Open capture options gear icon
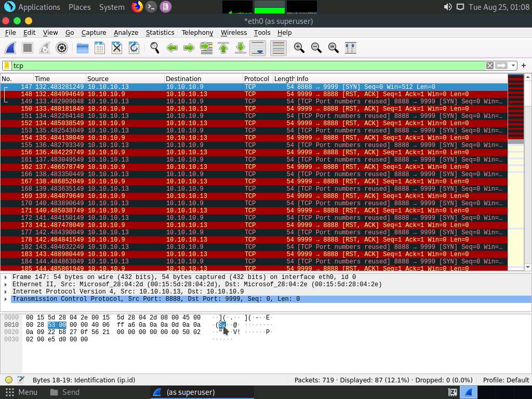Image resolution: width=532 pixels, height=399 pixels. 62,48
